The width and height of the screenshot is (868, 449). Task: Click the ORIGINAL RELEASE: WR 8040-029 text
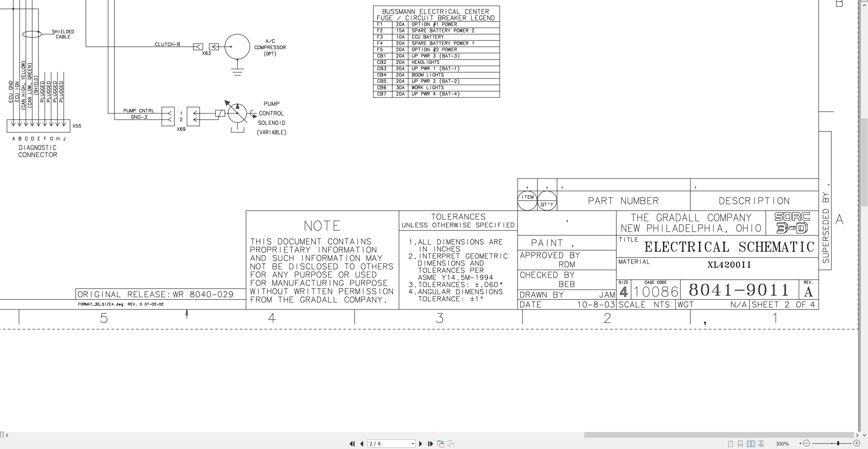[156, 294]
